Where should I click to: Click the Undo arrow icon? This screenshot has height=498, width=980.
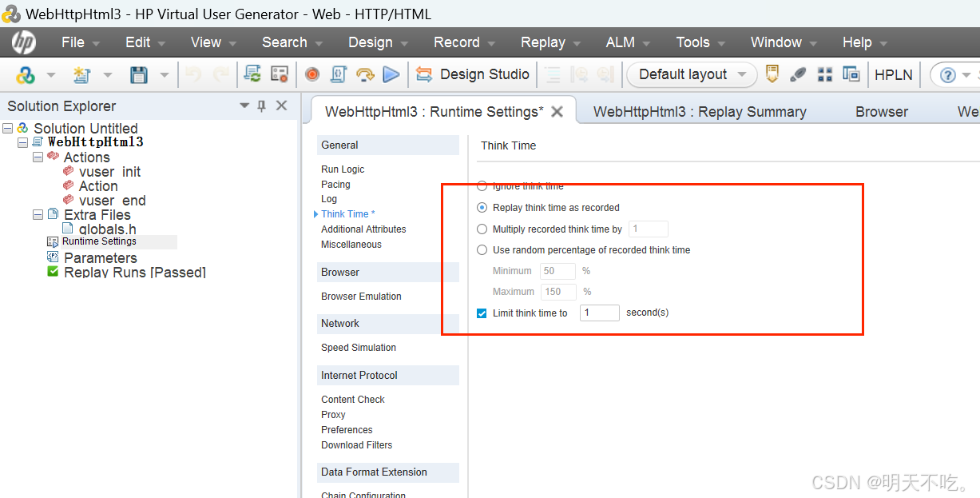192,75
